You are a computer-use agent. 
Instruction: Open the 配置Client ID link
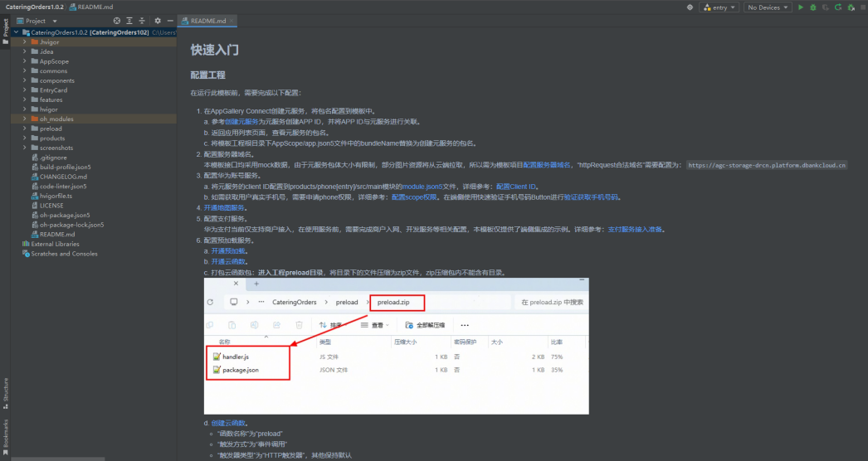517,187
